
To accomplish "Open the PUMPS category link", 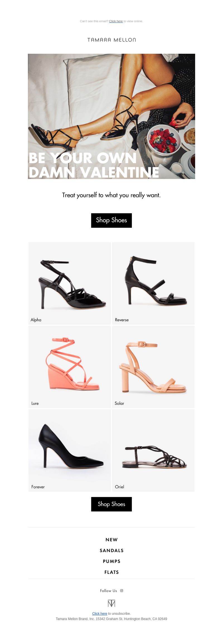I will 111,561.
